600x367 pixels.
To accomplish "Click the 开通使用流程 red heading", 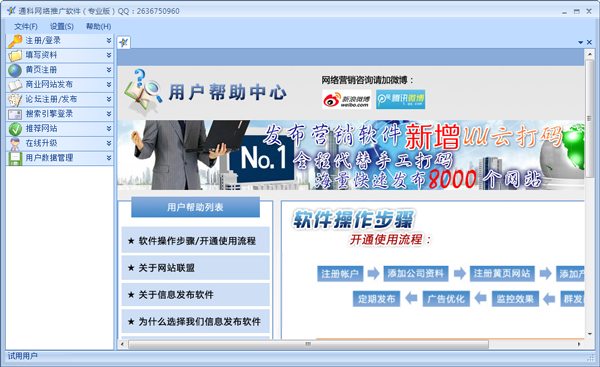I will [390, 240].
